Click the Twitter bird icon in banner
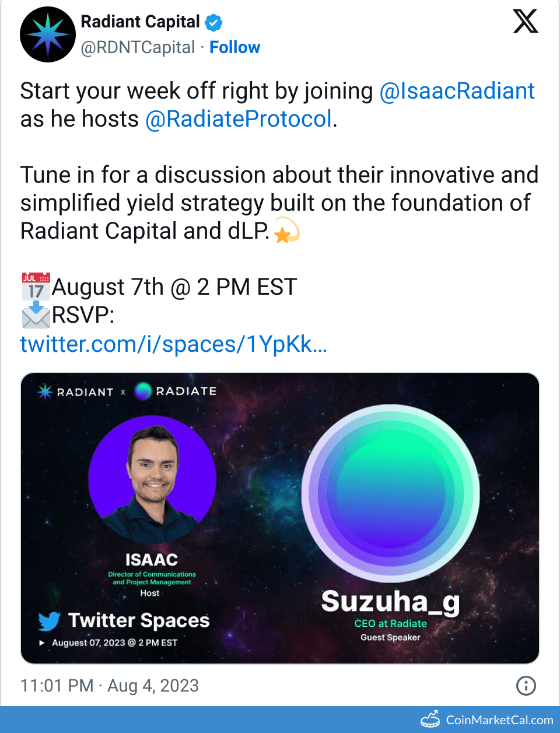The image size is (560, 733). coord(50,621)
